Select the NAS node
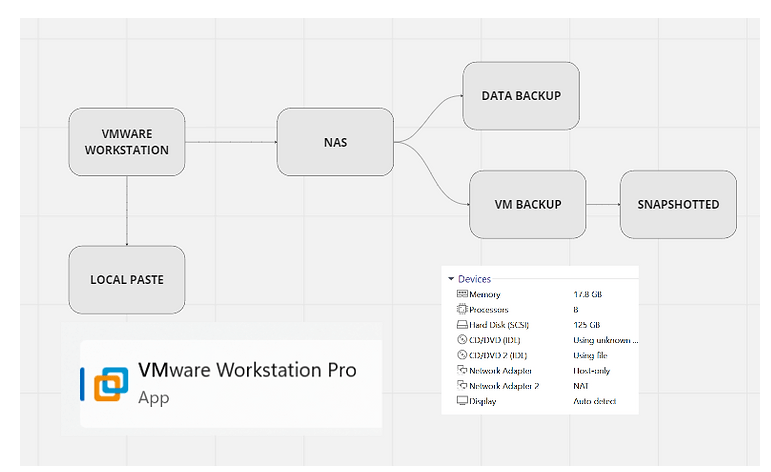This screenshot has height=472, width=771. pyautogui.click(x=335, y=142)
